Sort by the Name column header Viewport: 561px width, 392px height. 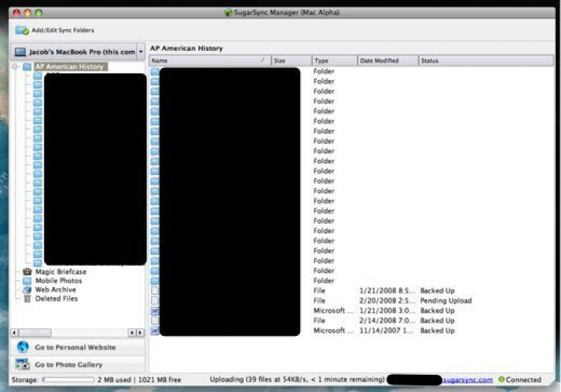(210, 61)
